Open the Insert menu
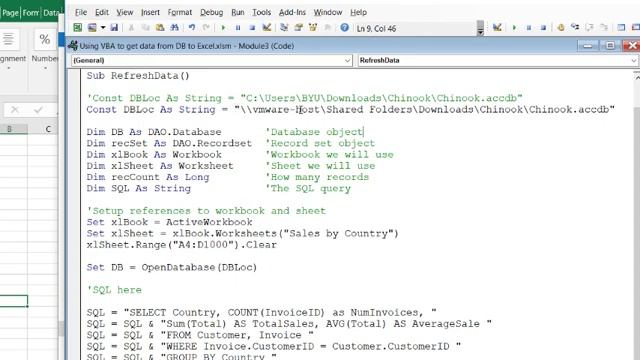The width and height of the screenshot is (640, 360). coord(150,12)
